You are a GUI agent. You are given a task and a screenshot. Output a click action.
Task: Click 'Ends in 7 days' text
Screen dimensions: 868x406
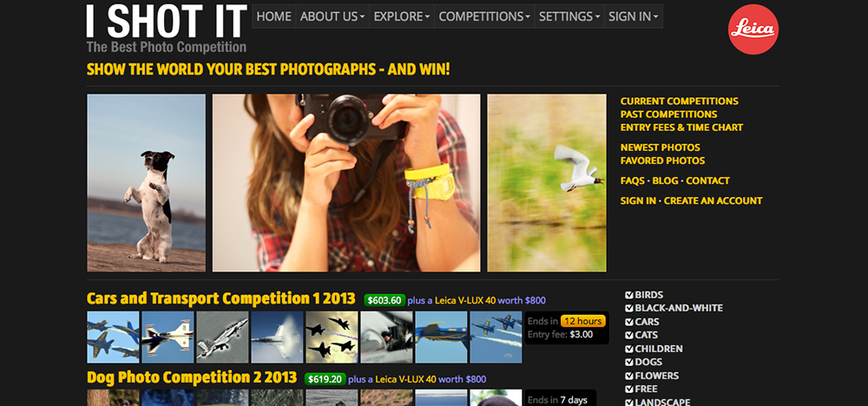tap(557, 400)
